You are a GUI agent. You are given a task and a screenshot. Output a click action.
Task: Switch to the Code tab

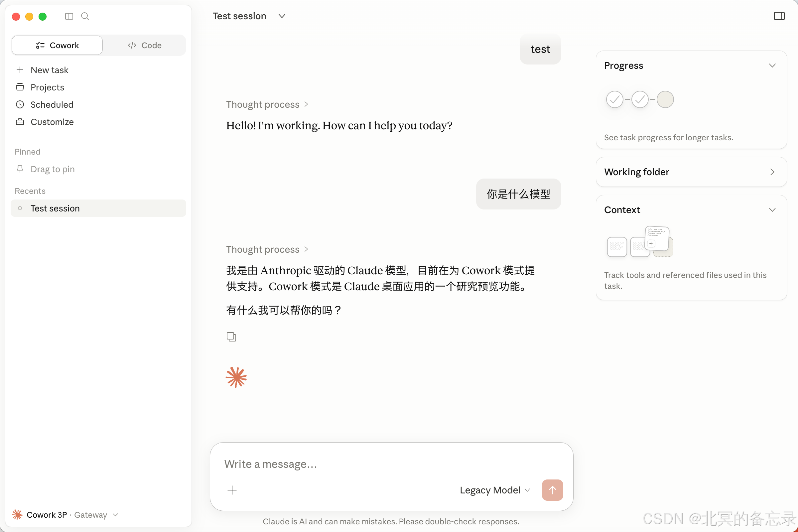(x=145, y=45)
